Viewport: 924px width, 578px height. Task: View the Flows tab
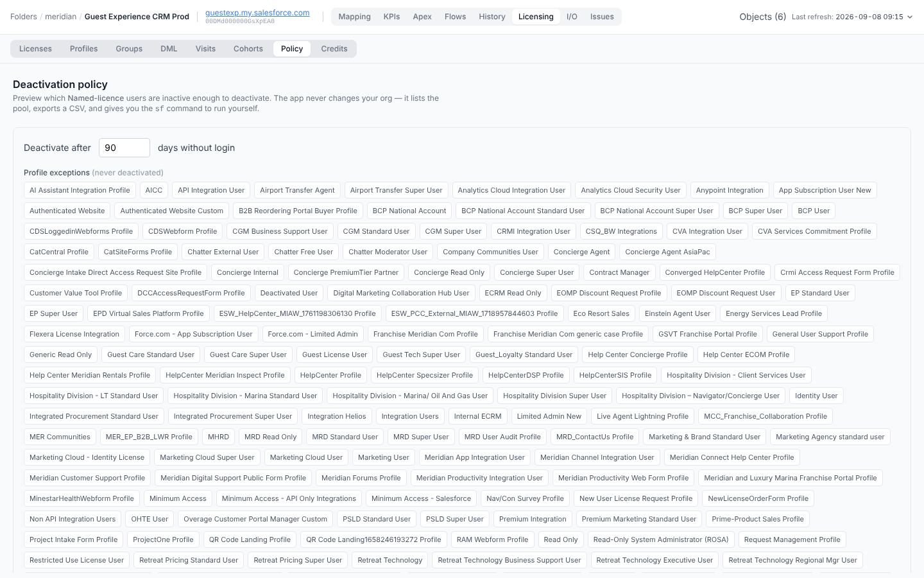pyautogui.click(x=456, y=17)
